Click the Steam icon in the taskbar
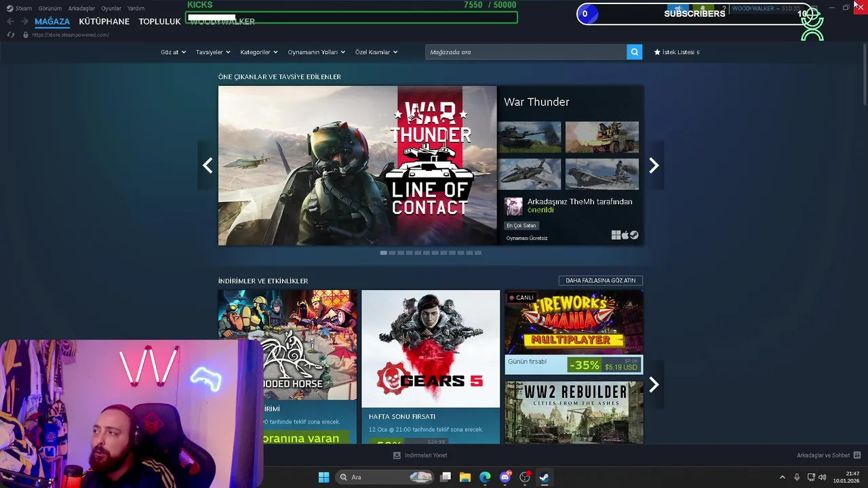 [544, 477]
